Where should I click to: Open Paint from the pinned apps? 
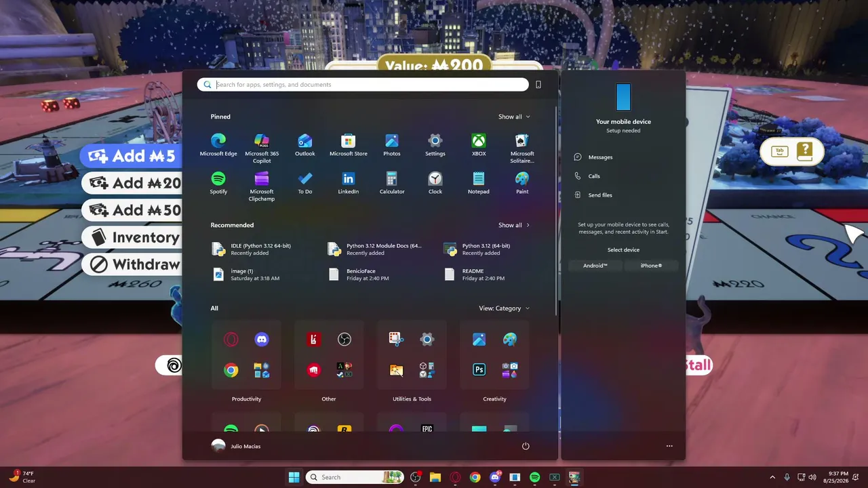coord(522,182)
